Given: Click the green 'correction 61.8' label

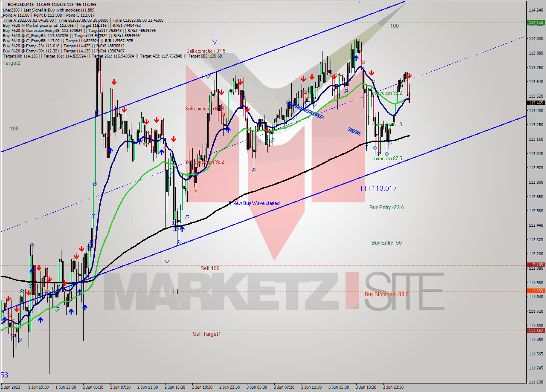Looking at the screenshot, I should tap(387, 124).
